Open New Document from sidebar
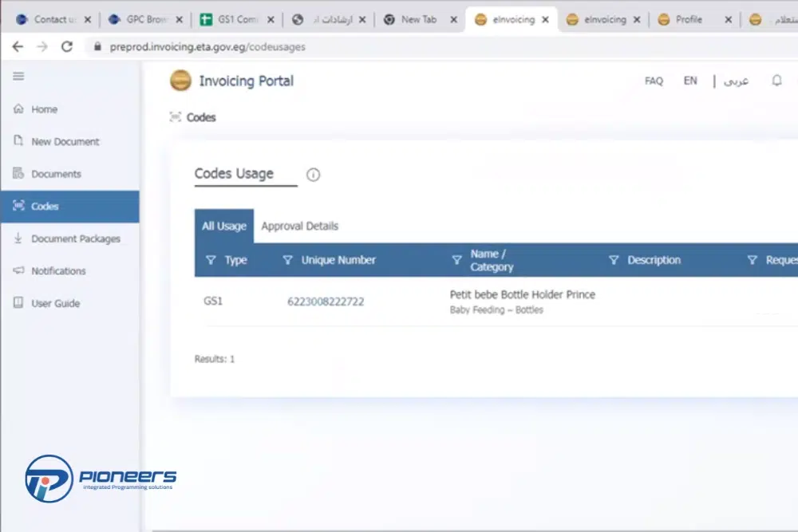The image size is (798, 532). click(65, 141)
